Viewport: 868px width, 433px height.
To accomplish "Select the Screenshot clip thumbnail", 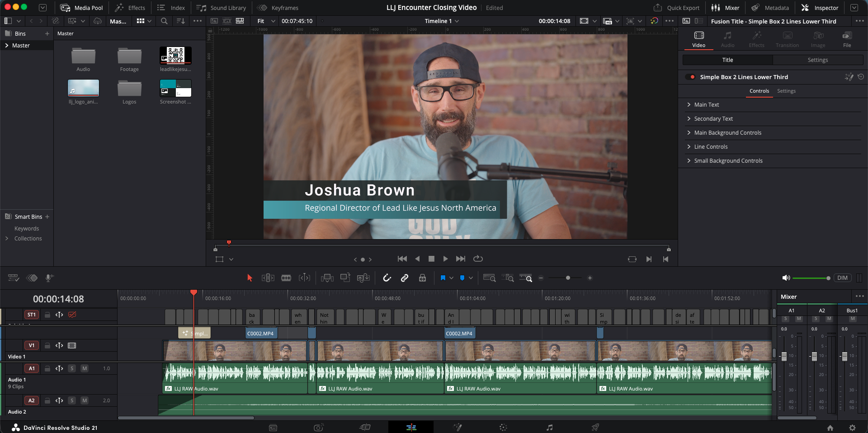I will pyautogui.click(x=175, y=88).
